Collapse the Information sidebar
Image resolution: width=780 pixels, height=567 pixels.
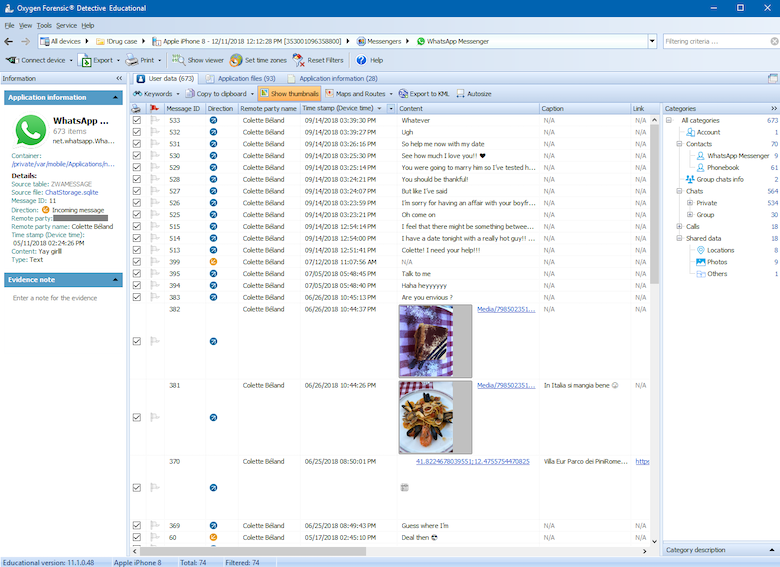tap(119, 79)
